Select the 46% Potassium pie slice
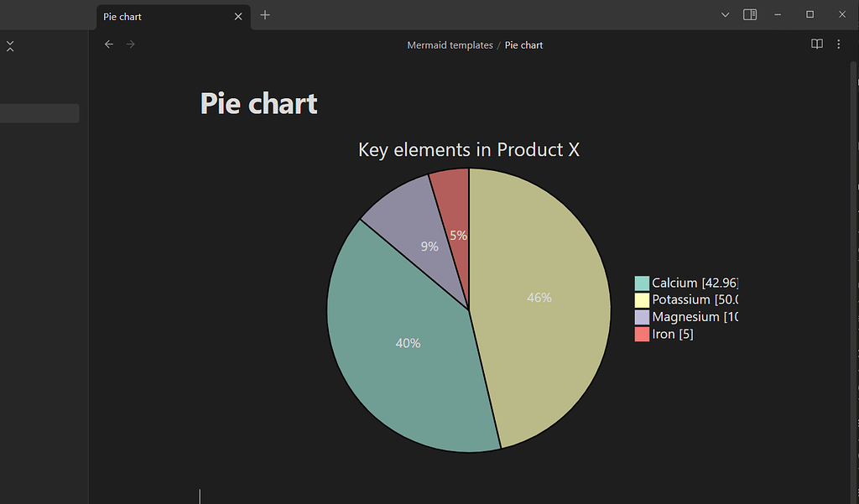Image resolution: width=859 pixels, height=504 pixels. click(x=539, y=298)
